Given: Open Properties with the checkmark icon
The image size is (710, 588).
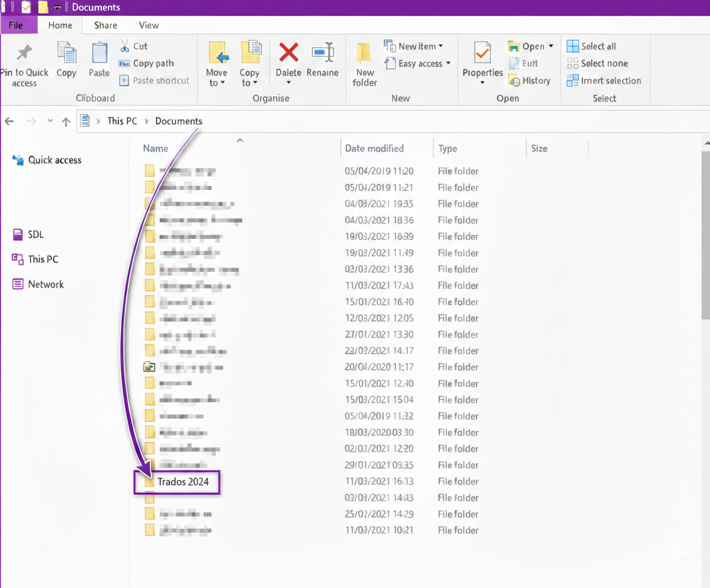Looking at the screenshot, I should pyautogui.click(x=482, y=53).
